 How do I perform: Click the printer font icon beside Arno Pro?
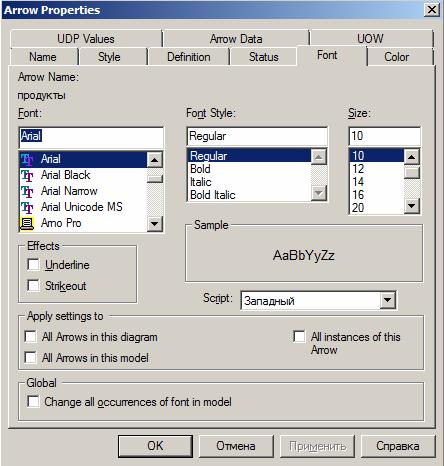pos(27,223)
